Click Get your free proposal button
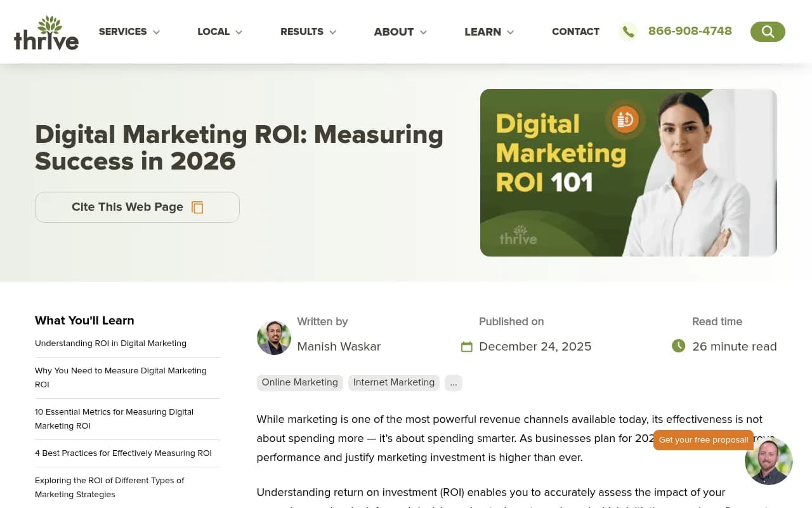This screenshot has width=812, height=508. 704,440
